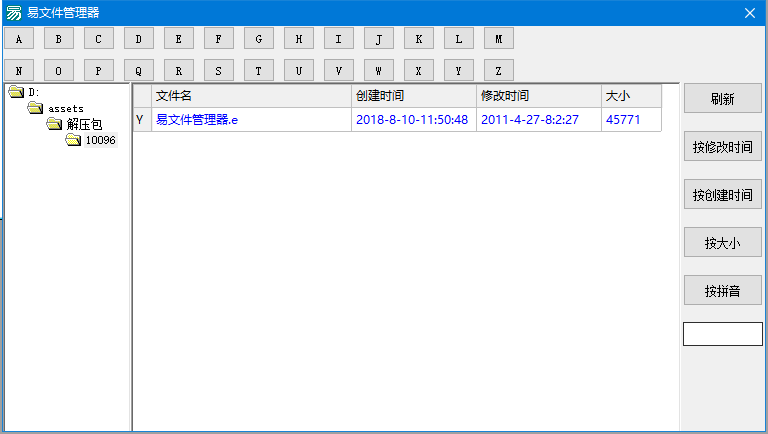The image size is (768, 434).
Task: Click the 修改时间 column header
Action: coord(539,96)
